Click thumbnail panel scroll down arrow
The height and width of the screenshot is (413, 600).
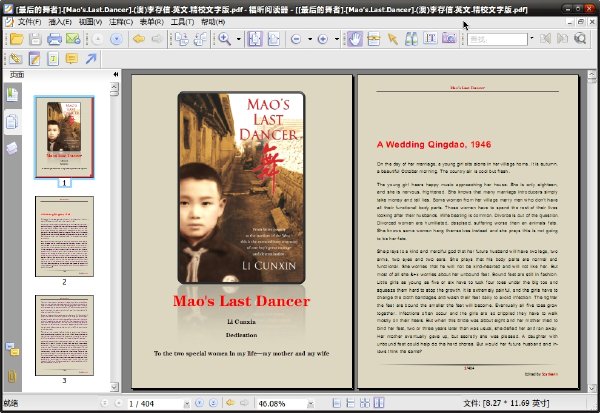(114, 387)
